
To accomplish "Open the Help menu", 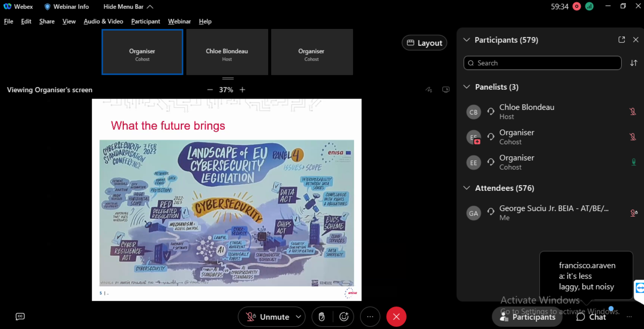I will tap(205, 21).
